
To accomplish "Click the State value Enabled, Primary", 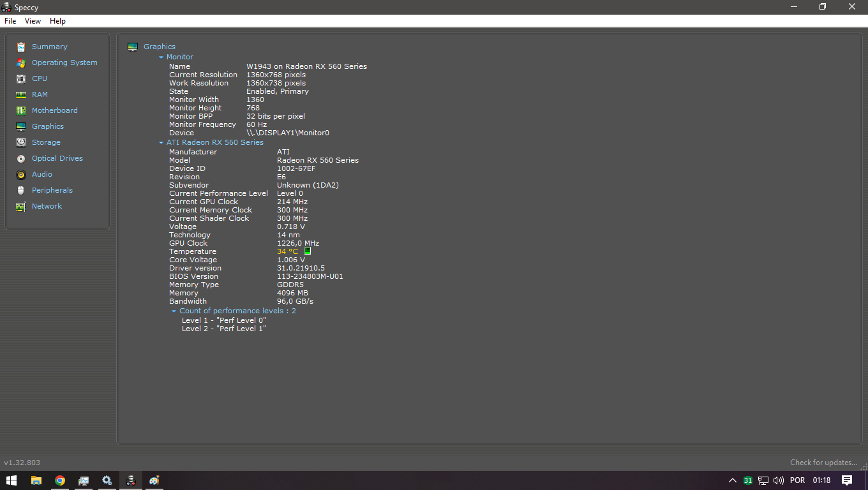I will 278,91.
